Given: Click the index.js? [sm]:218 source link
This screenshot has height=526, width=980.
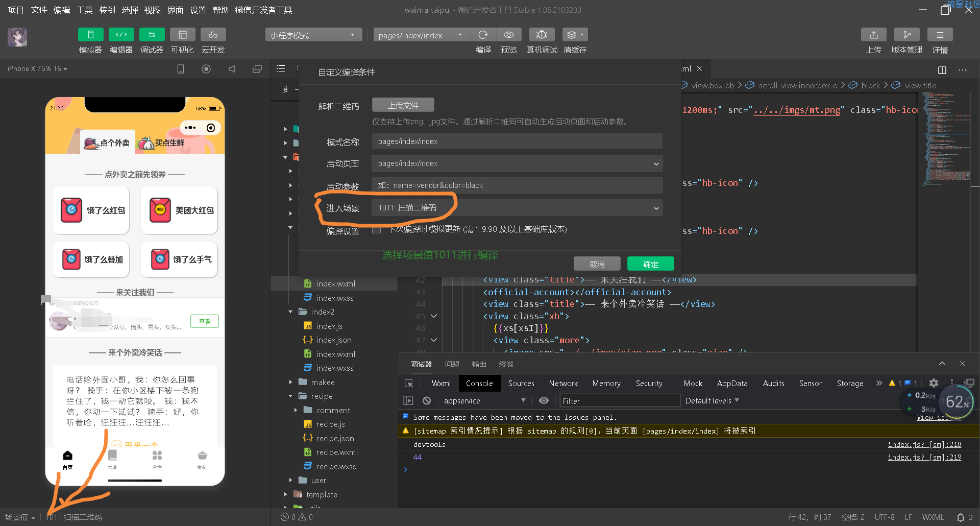Looking at the screenshot, I should [924, 444].
